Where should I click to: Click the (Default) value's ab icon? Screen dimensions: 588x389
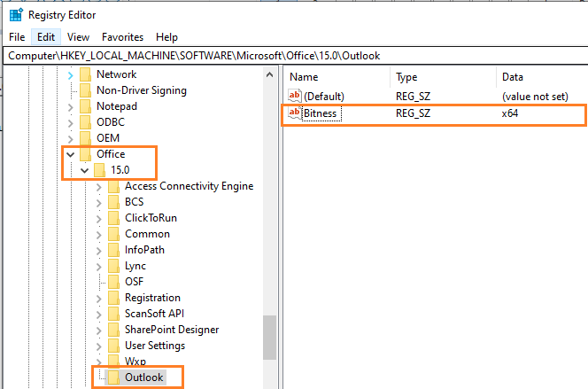tap(295, 96)
